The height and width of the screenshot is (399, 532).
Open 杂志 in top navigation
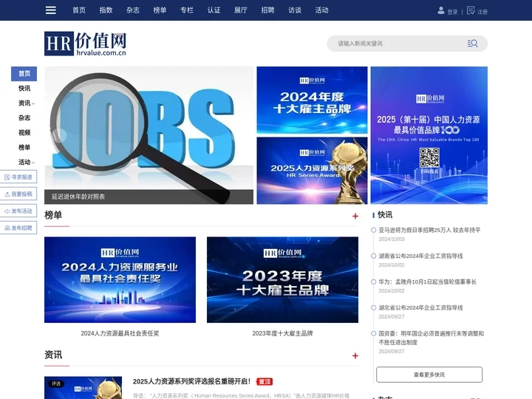[133, 10]
